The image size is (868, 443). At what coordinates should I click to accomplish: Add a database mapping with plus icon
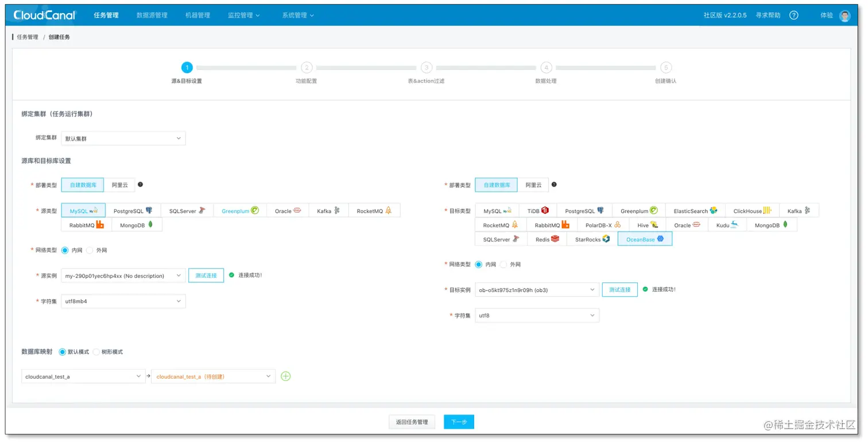285,376
